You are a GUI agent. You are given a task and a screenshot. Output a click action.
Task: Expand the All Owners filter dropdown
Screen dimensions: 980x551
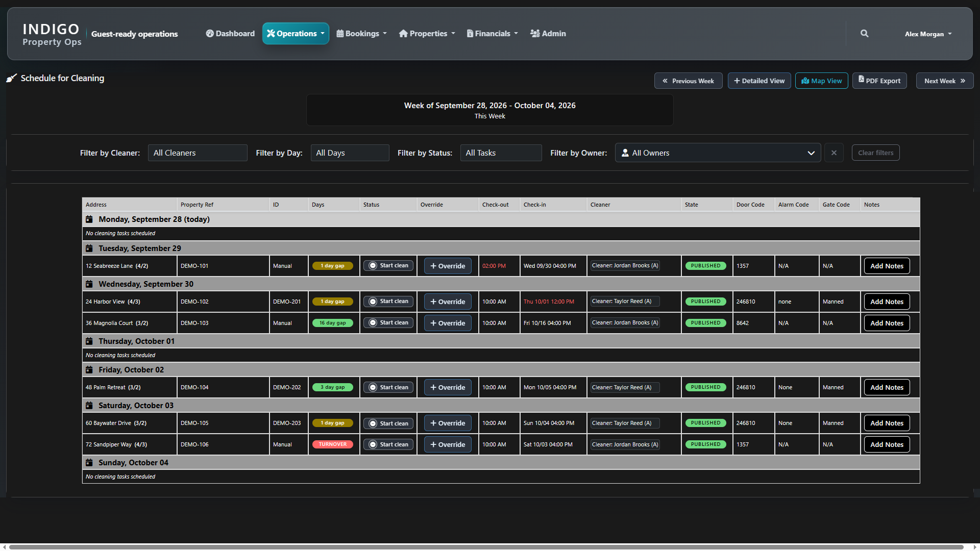tap(718, 153)
